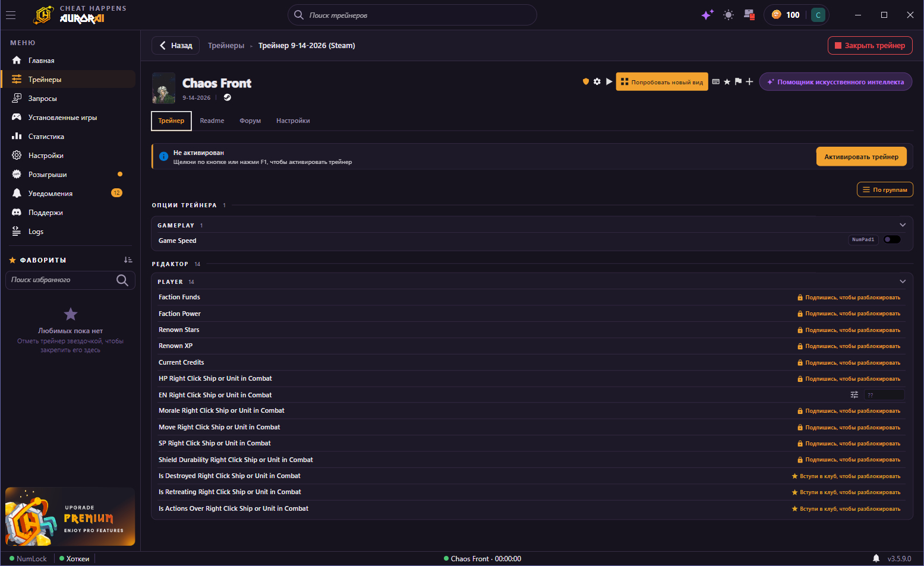Add trainer to favorites with star icon
The image size is (924, 566).
727,81
